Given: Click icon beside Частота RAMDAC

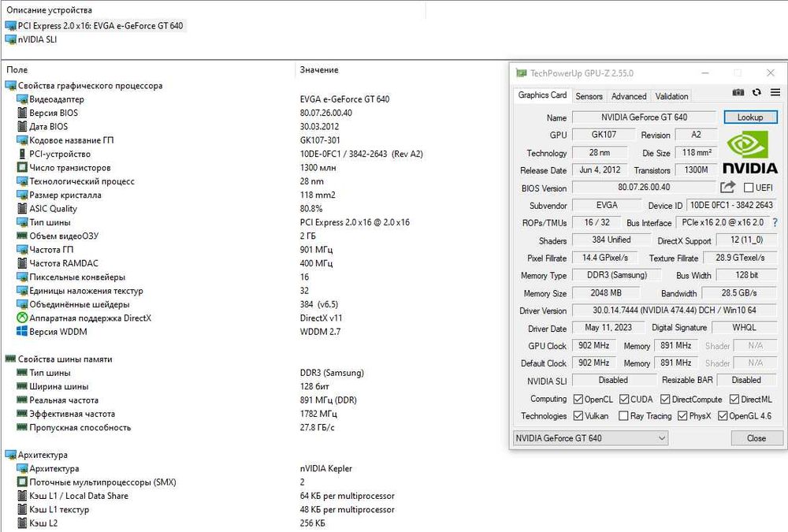Looking at the screenshot, I should pyautogui.click(x=22, y=263).
